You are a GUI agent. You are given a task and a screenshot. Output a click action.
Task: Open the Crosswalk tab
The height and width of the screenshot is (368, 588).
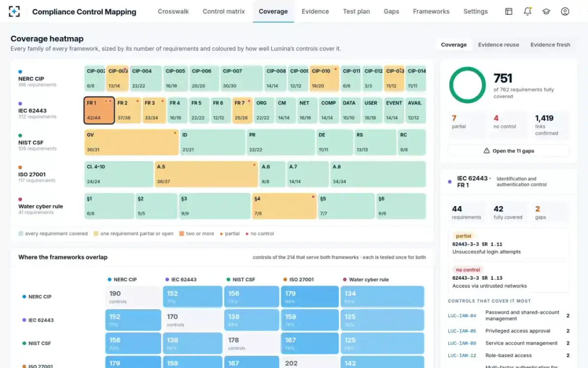click(x=173, y=11)
